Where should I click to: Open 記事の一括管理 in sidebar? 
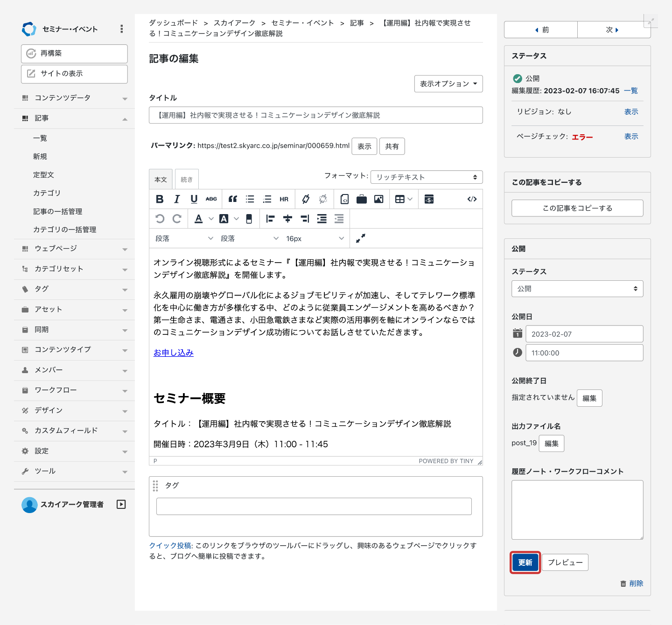click(x=57, y=211)
